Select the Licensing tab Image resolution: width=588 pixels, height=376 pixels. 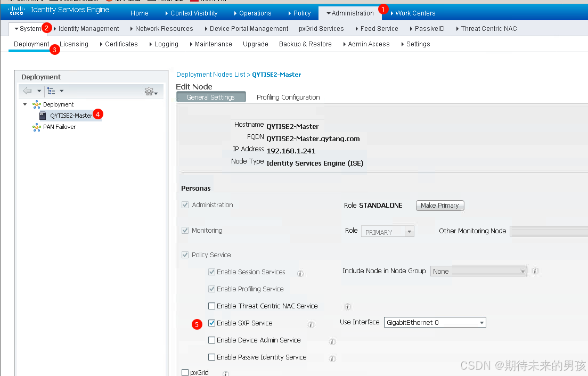click(74, 44)
